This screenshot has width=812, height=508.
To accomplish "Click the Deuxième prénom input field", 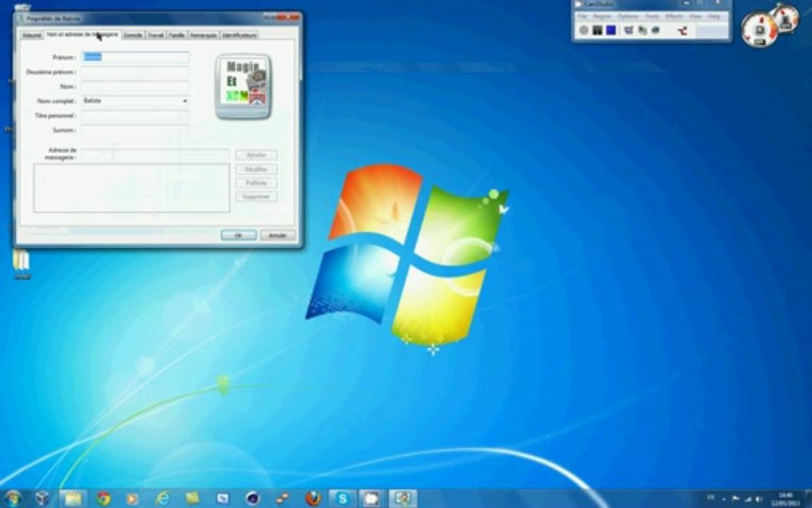I will [x=135, y=71].
